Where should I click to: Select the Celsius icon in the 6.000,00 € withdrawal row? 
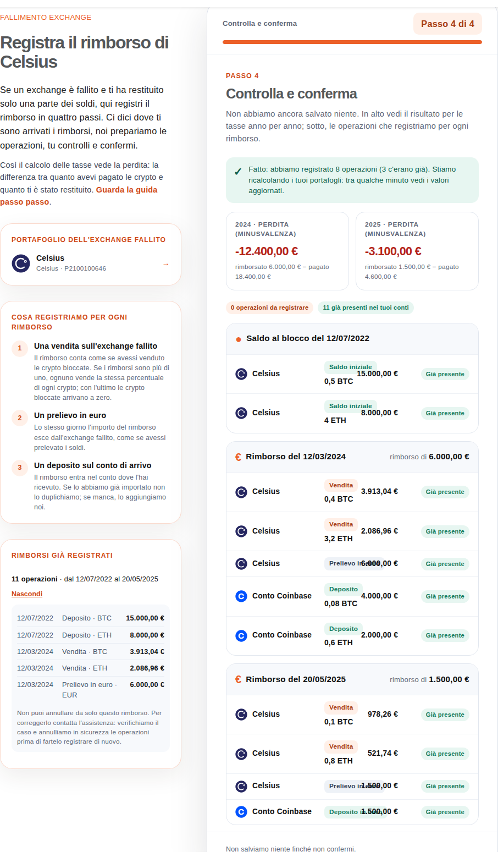241,564
